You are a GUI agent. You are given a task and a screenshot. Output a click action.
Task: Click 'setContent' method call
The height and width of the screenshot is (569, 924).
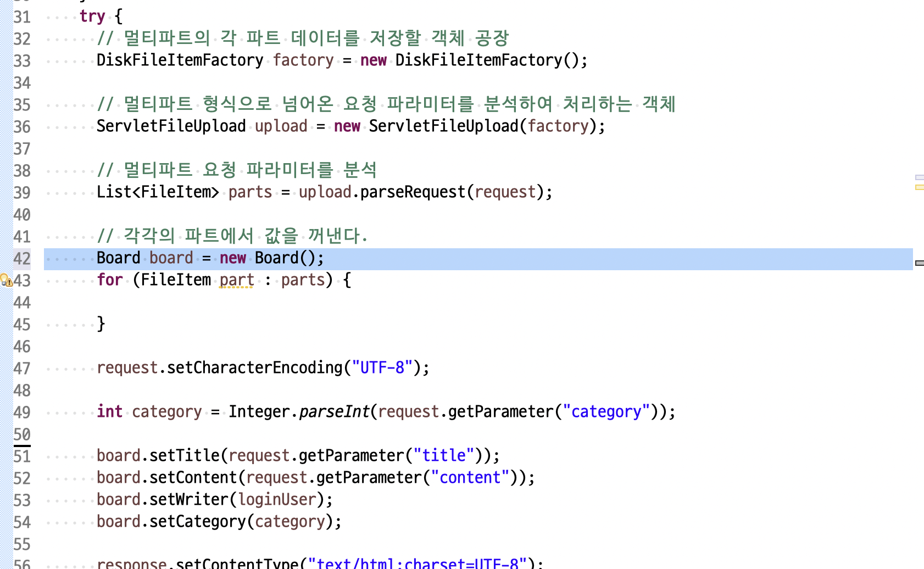coord(193,477)
